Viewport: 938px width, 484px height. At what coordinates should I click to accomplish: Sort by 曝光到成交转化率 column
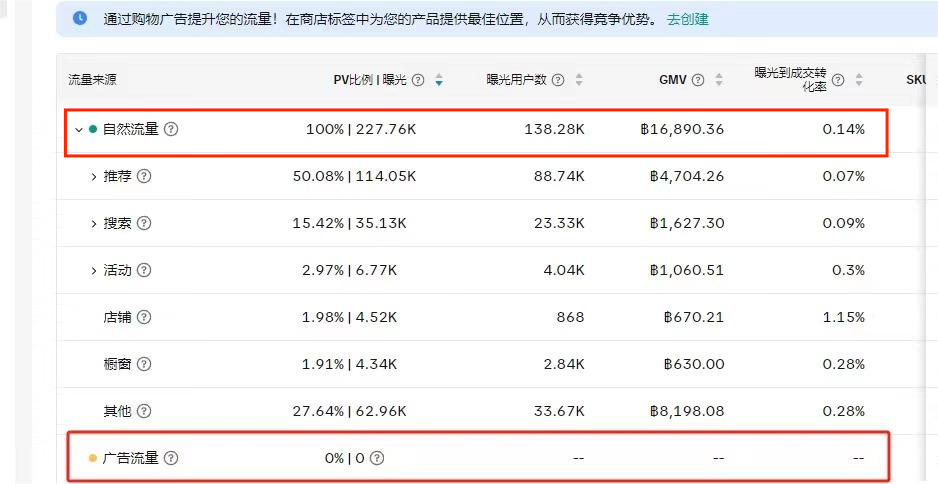click(859, 80)
